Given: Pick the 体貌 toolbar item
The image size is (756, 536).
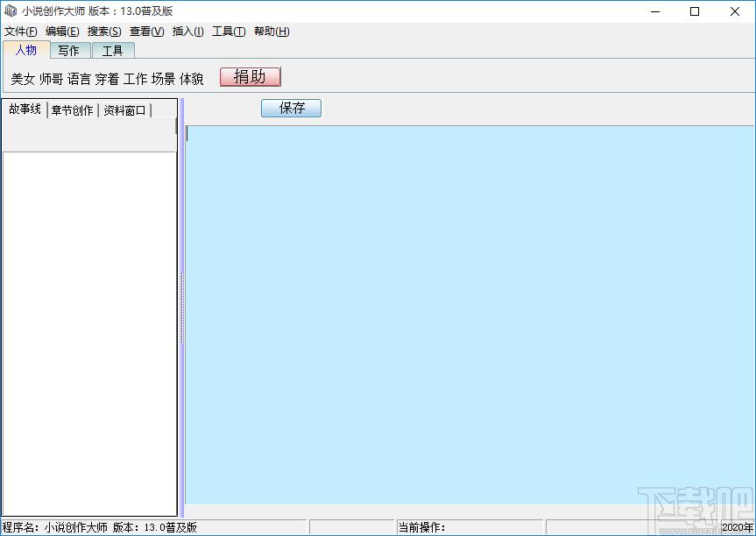Looking at the screenshot, I should point(191,79).
